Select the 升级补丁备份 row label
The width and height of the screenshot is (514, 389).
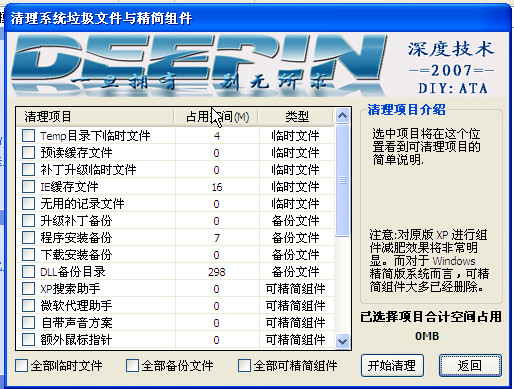[76, 221]
